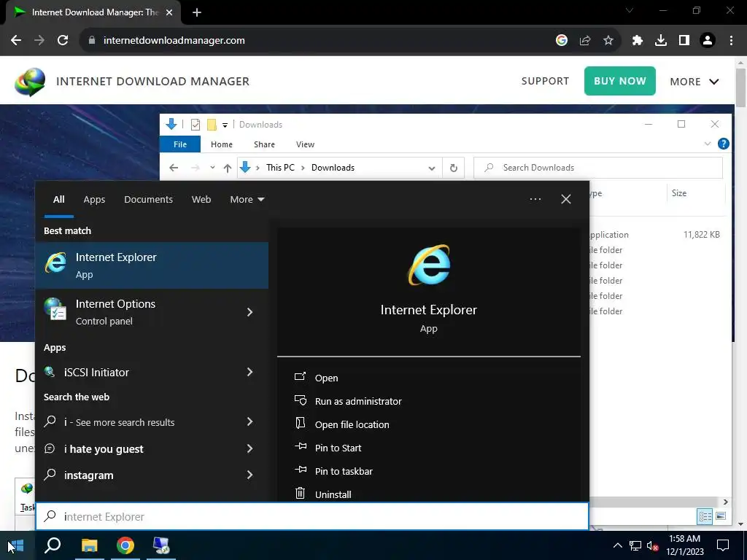Click the network tray icon
Viewport: 747px width, 560px height.
(x=635, y=545)
